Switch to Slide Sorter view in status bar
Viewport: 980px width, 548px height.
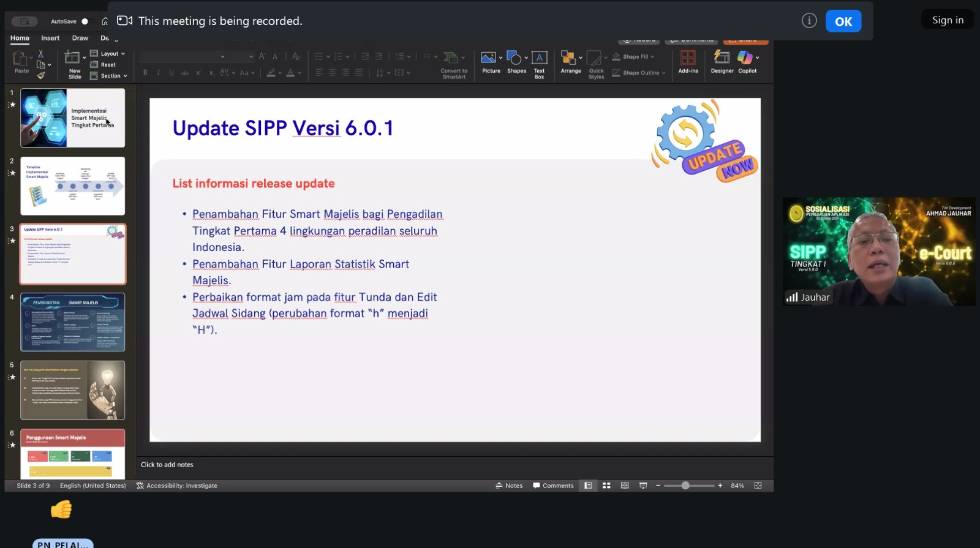point(606,486)
